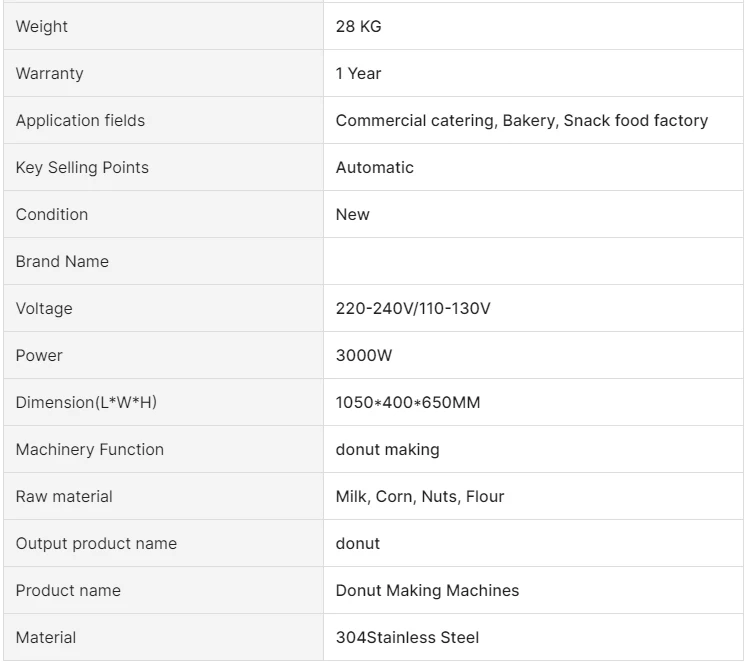Viewport: 745px width, 662px height.
Task: Click the Milk, Corn, Nuts, Flour value
Action: 420,497
